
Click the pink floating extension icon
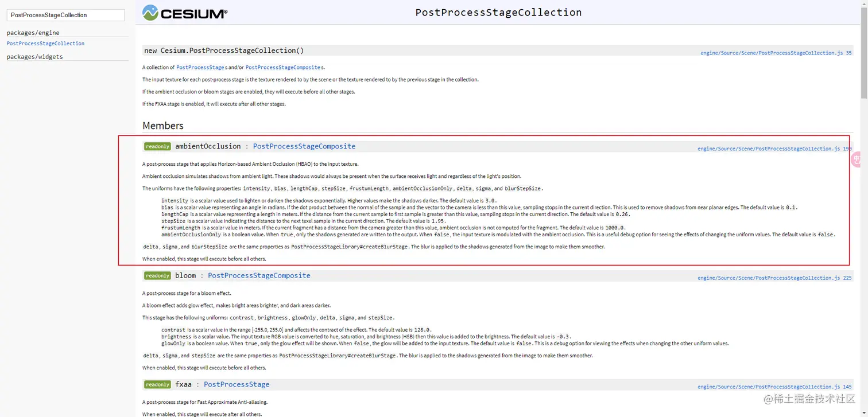[857, 159]
